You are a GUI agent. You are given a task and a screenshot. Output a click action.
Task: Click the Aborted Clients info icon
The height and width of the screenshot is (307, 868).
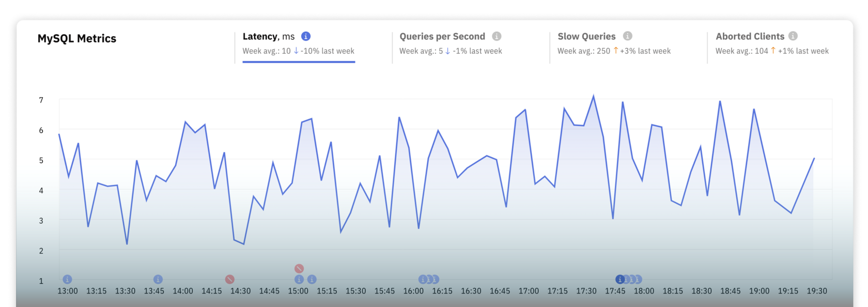click(793, 36)
